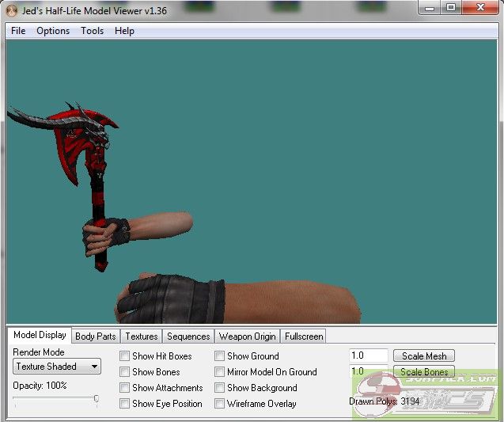Viewport: 504px width, 422px height.
Task: Select the Fullscreen tab
Action: click(x=303, y=336)
